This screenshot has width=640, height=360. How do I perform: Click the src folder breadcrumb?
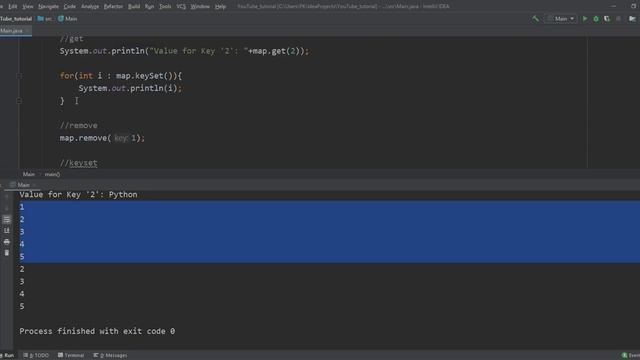click(x=45, y=19)
